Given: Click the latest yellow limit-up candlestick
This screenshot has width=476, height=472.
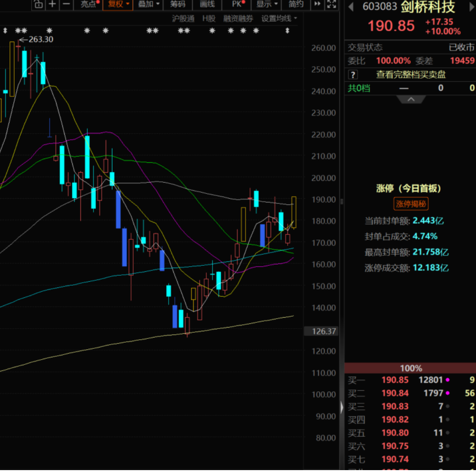Looking at the screenshot, I should pos(294,212).
